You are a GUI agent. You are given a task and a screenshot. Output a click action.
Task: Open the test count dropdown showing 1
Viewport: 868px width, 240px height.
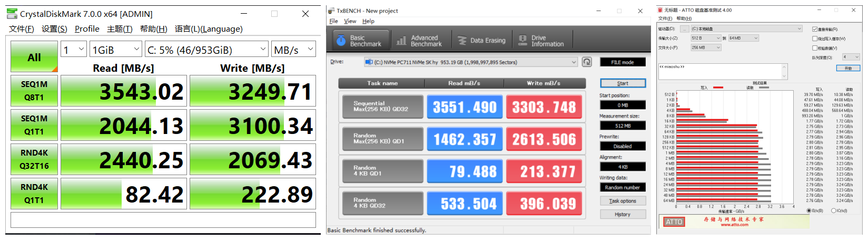coord(74,50)
